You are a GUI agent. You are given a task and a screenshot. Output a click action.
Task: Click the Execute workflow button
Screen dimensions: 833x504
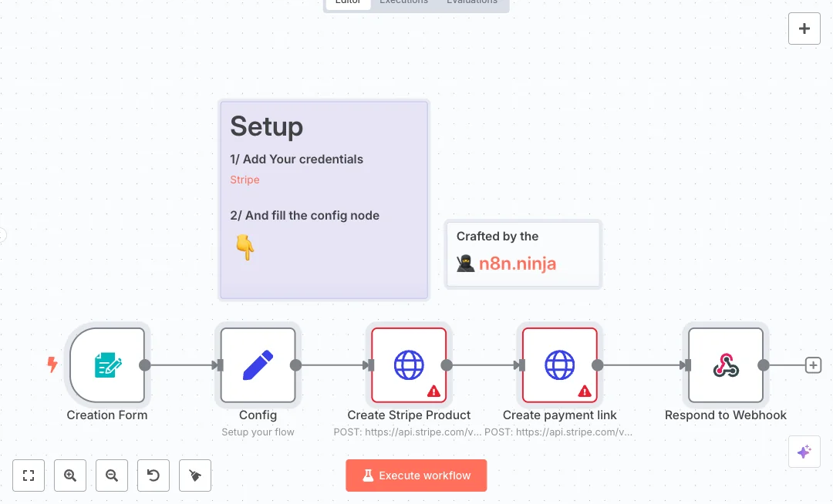416,475
